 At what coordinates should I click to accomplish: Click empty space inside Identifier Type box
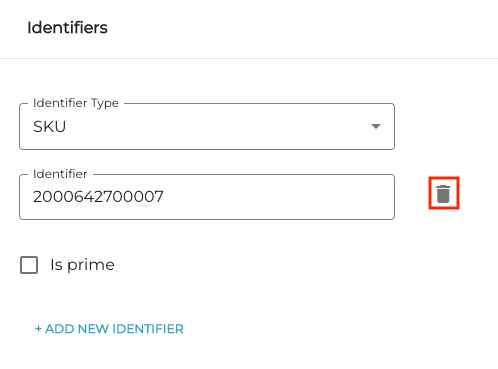[217, 127]
